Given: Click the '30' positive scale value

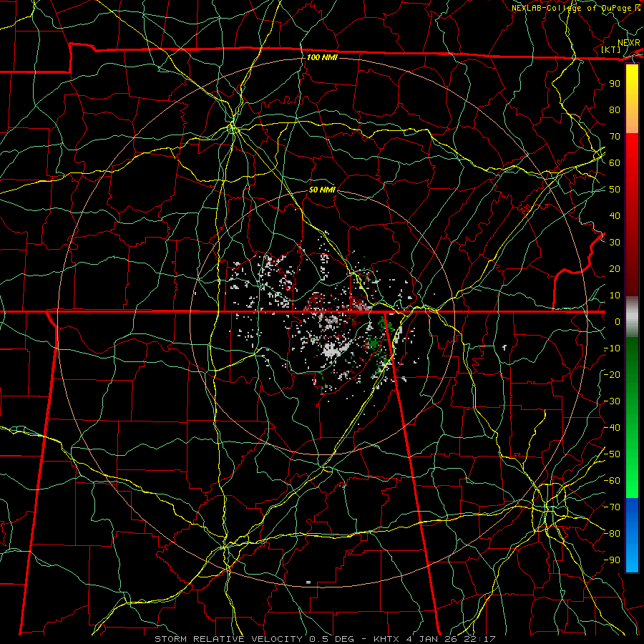Looking at the screenshot, I should tap(615, 243).
